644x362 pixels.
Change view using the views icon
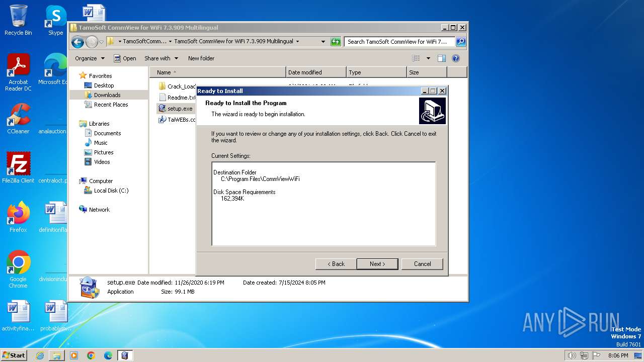pyautogui.click(x=416, y=58)
